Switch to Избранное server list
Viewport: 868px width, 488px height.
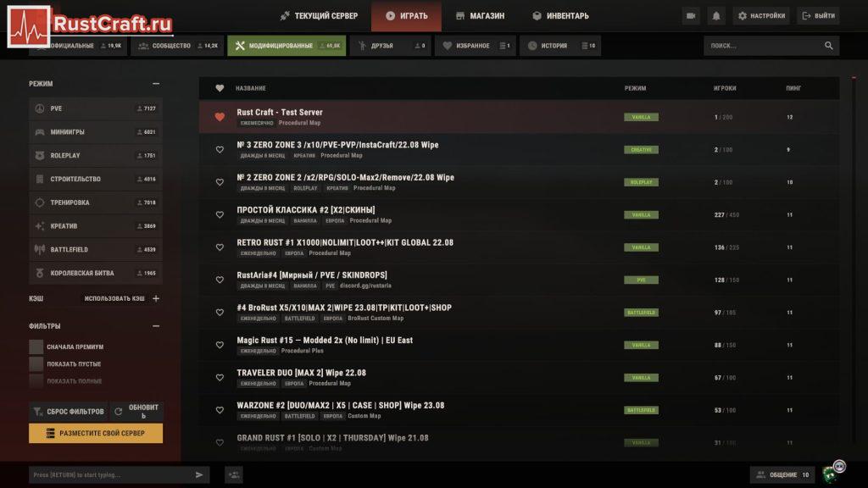pyautogui.click(x=475, y=46)
